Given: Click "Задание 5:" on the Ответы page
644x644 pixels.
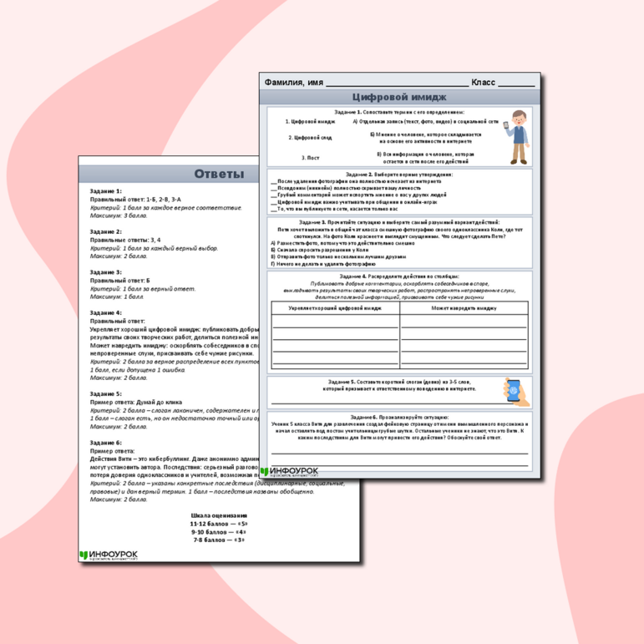Looking at the screenshot, I should pos(106,394).
